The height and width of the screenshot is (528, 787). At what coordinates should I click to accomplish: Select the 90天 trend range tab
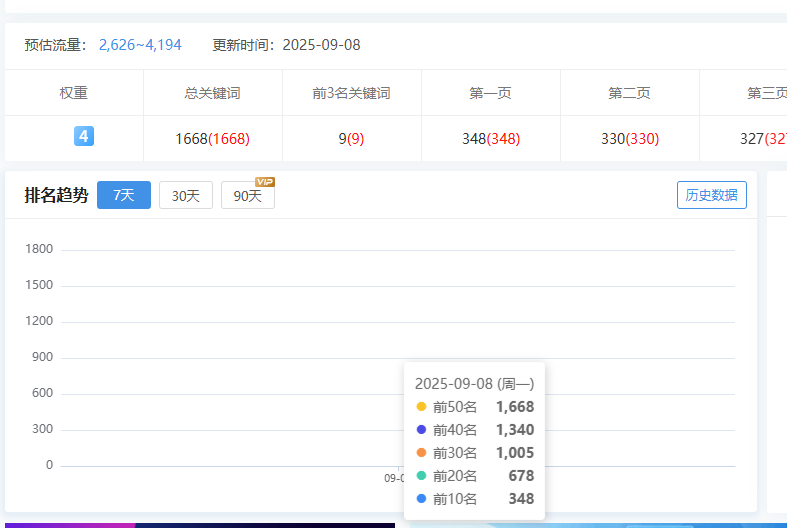[x=247, y=196]
